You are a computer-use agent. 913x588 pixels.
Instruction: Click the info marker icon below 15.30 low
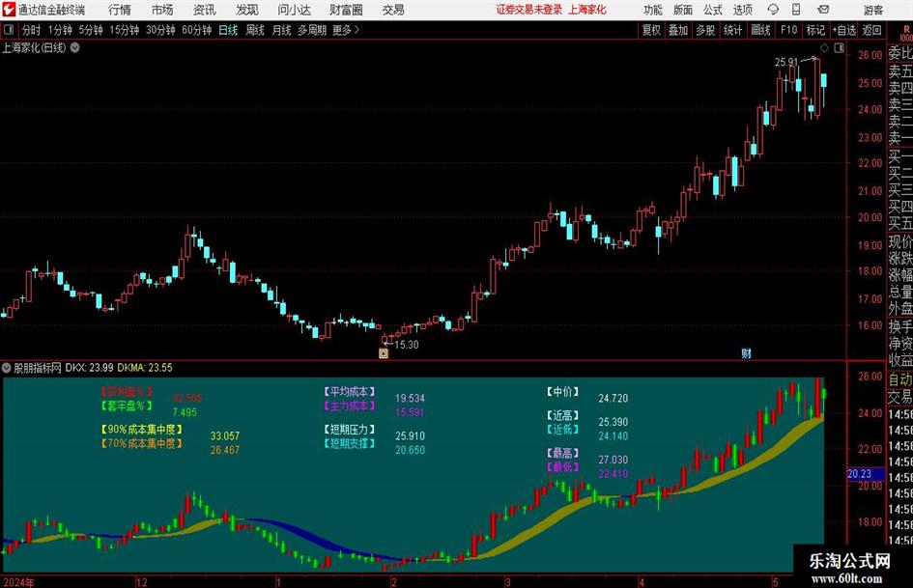(384, 352)
